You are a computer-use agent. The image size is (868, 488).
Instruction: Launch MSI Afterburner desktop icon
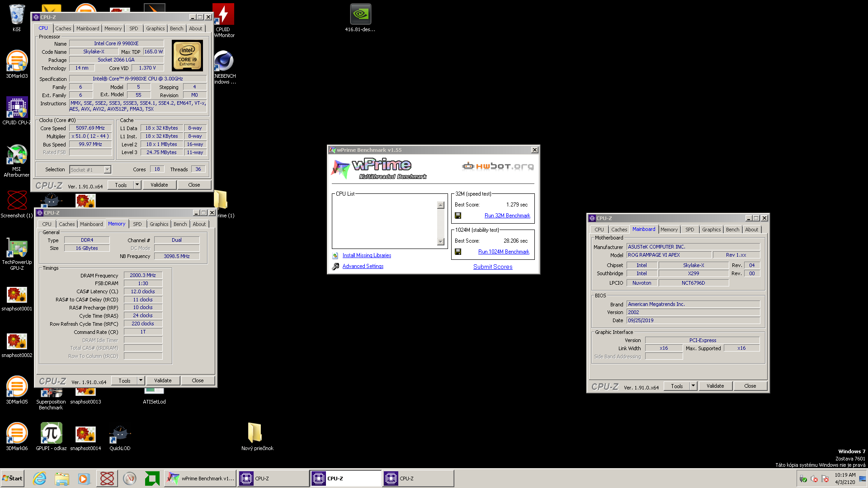(17, 160)
